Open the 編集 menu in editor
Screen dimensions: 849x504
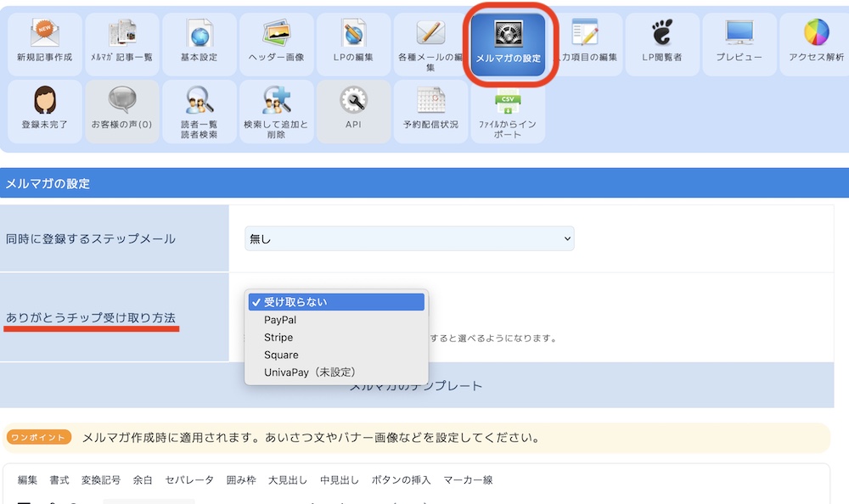click(27, 480)
